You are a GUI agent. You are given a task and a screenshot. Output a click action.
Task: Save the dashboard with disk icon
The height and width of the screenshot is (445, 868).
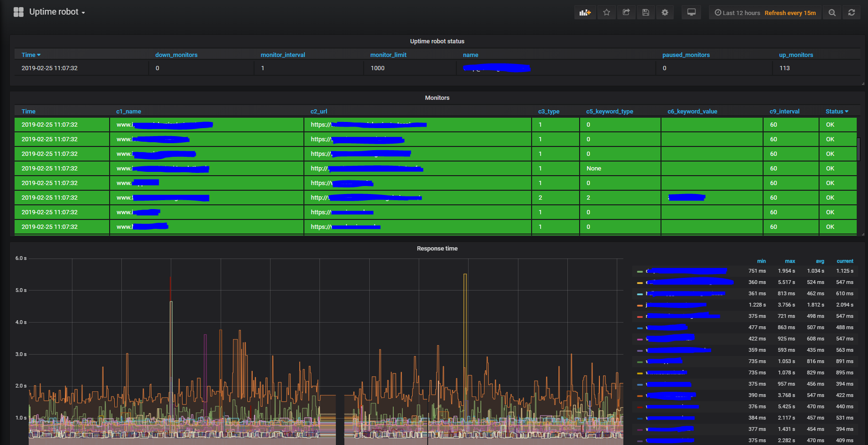tap(645, 13)
